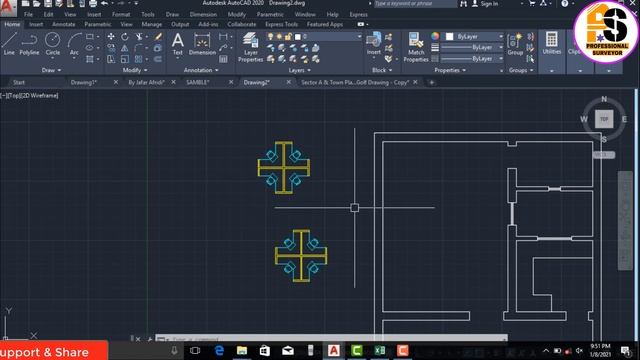The width and height of the screenshot is (640, 360).
Task: Open Excel from the taskbar
Action: click(380, 351)
